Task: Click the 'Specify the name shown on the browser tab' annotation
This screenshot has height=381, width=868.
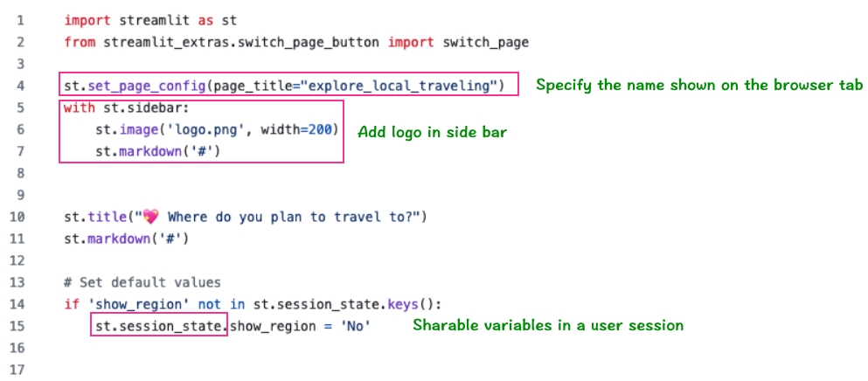Action: point(699,85)
